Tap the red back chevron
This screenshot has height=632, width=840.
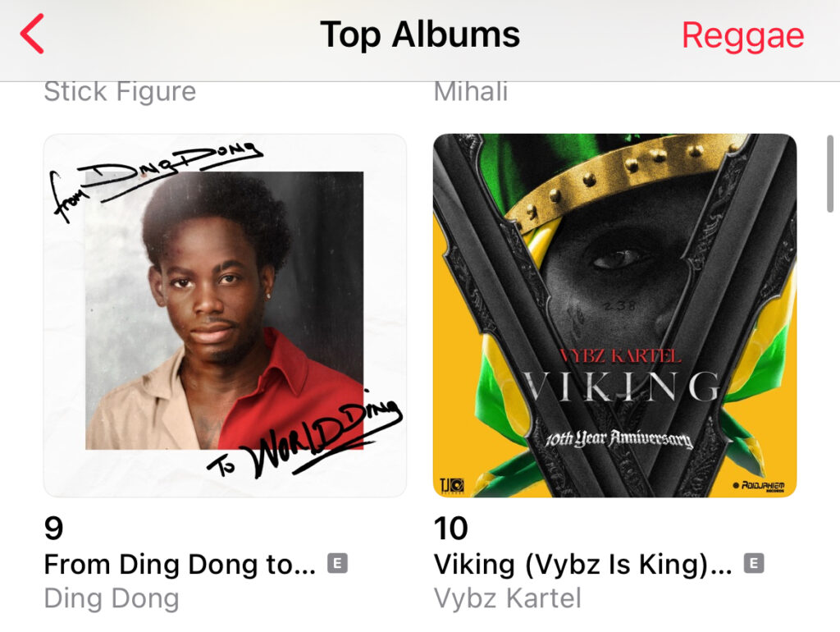tap(32, 34)
